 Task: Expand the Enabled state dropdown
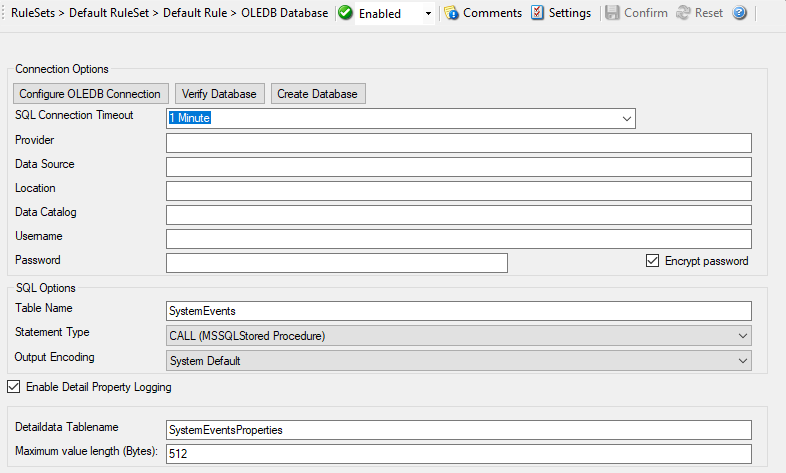(x=429, y=14)
